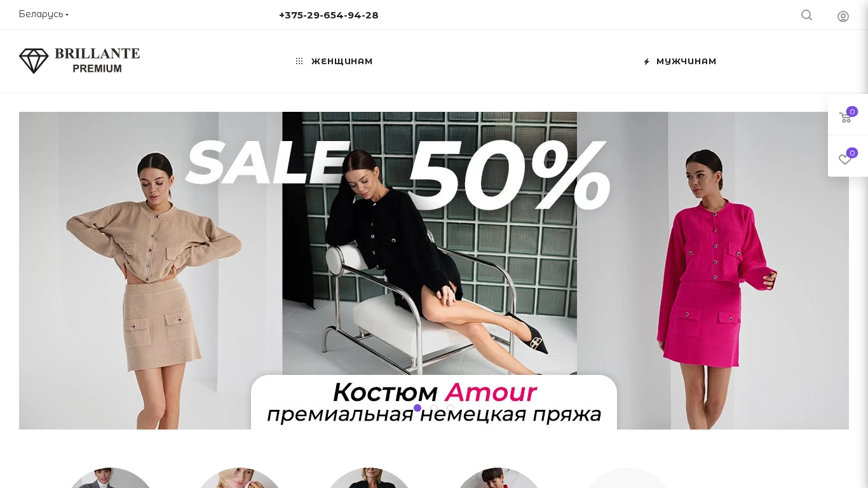Click the grid icon beside ЖЕНЩИНАМ
868x488 pixels.
pyautogui.click(x=299, y=62)
